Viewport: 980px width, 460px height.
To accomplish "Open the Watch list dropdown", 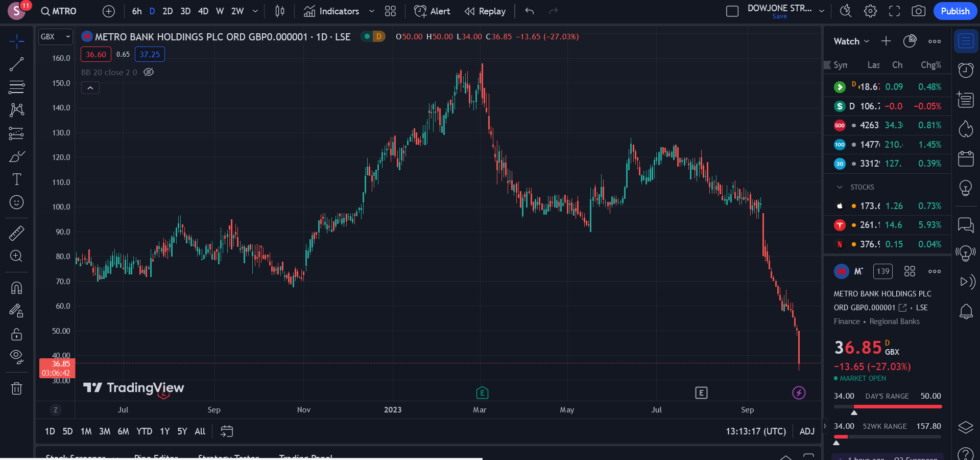I will coord(851,41).
